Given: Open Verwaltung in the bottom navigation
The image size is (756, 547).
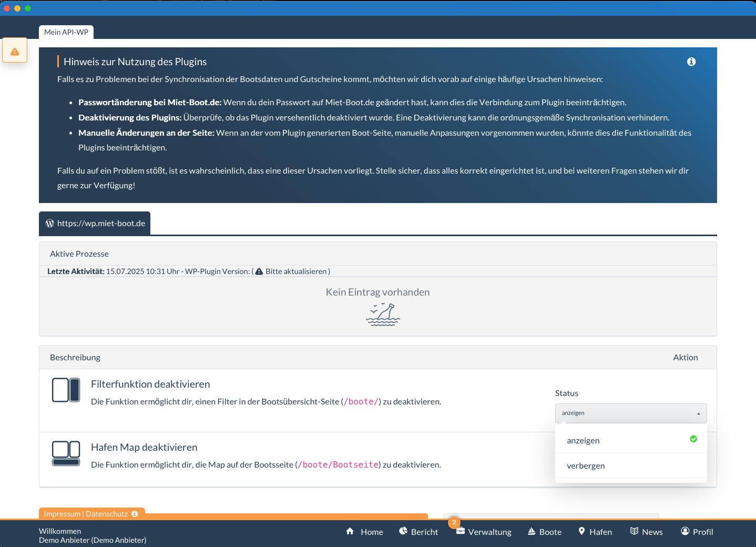Looking at the screenshot, I should pyautogui.click(x=484, y=532).
